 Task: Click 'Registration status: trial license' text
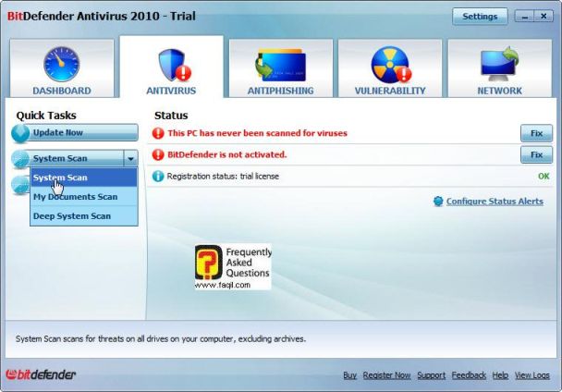pos(223,176)
